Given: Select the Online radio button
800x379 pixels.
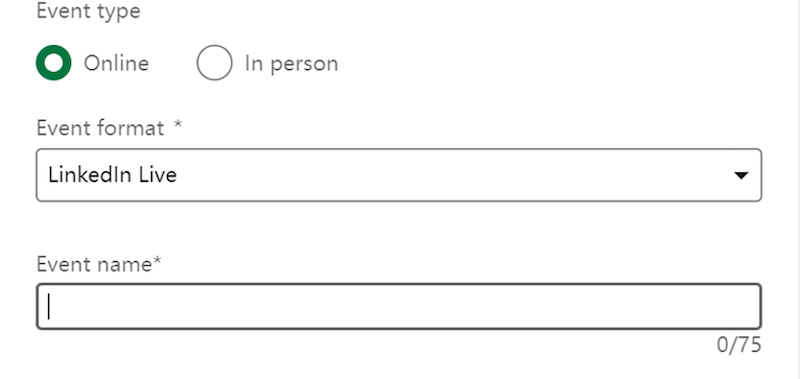Looking at the screenshot, I should (54, 63).
